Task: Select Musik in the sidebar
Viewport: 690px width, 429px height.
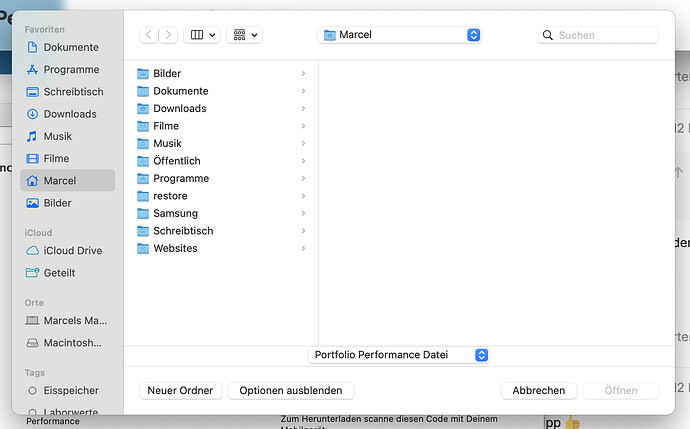Action: [x=57, y=136]
